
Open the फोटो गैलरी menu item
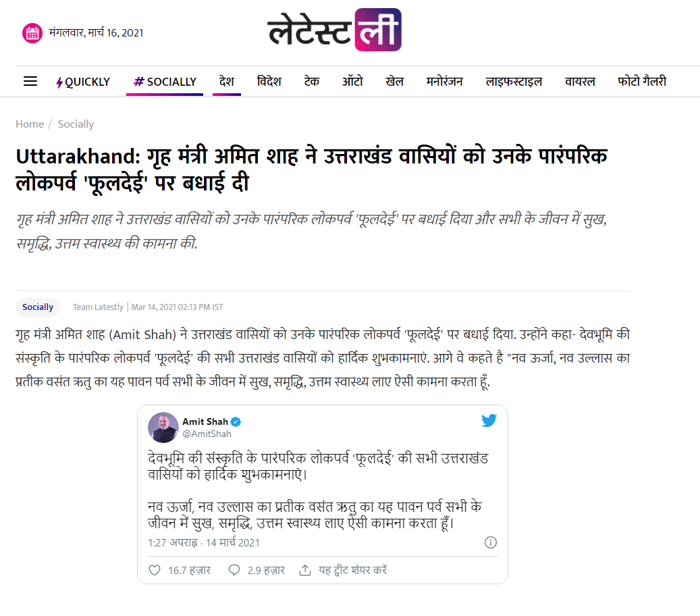tap(642, 81)
